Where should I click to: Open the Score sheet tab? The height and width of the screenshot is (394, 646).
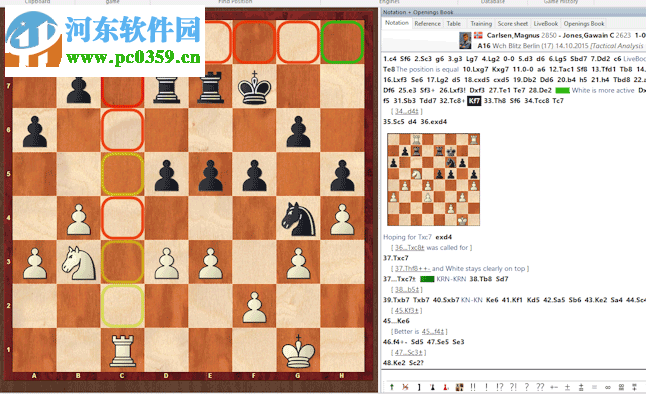513,23
